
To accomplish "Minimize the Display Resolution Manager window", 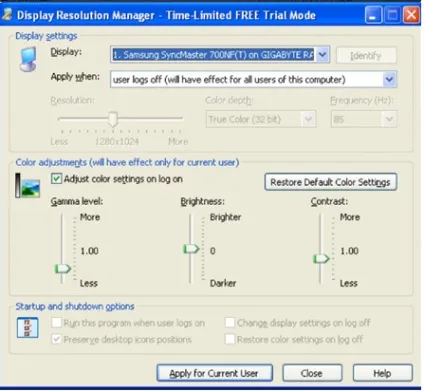I will click(373, 15).
